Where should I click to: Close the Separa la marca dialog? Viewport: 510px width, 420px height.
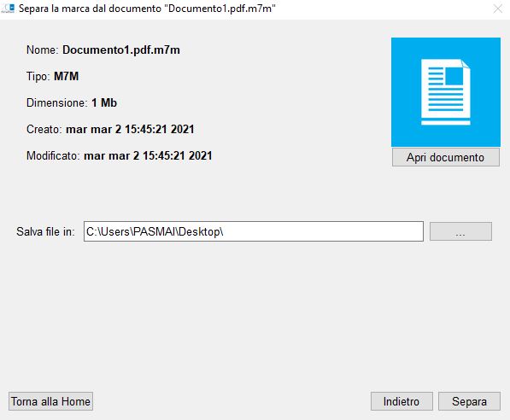(x=498, y=9)
